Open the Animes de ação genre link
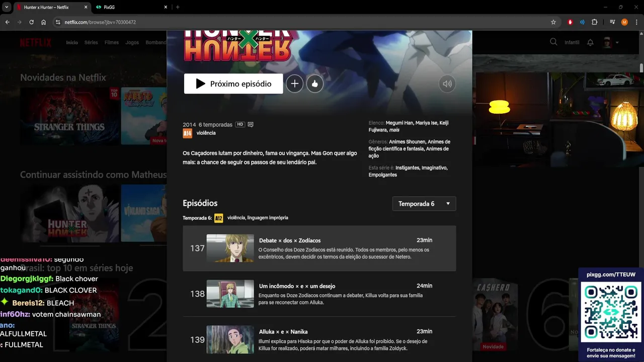Image resolution: width=644 pixels, height=362 pixels. pyautogui.click(x=410, y=152)
